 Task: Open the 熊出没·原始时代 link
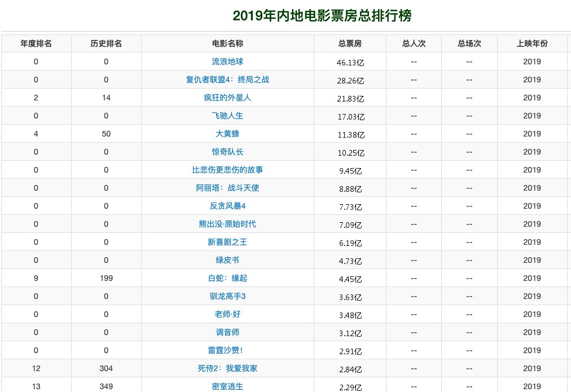click(227, 223)
